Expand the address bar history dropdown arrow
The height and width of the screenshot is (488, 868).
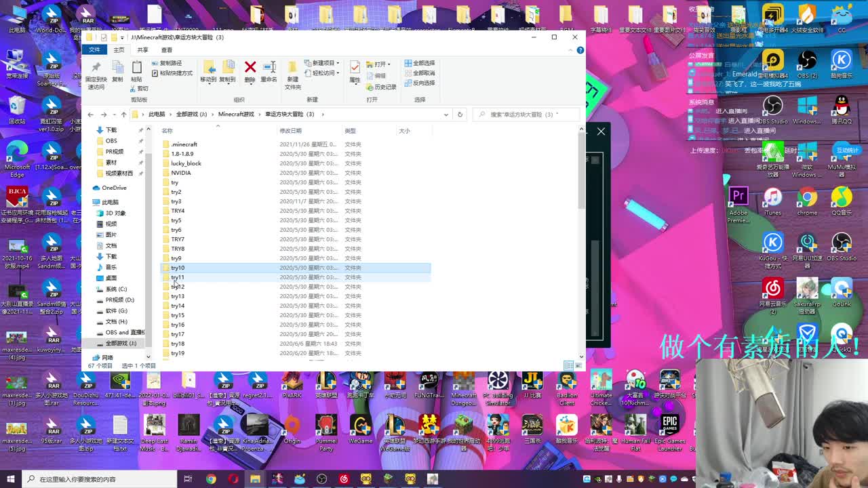(446, 115)
